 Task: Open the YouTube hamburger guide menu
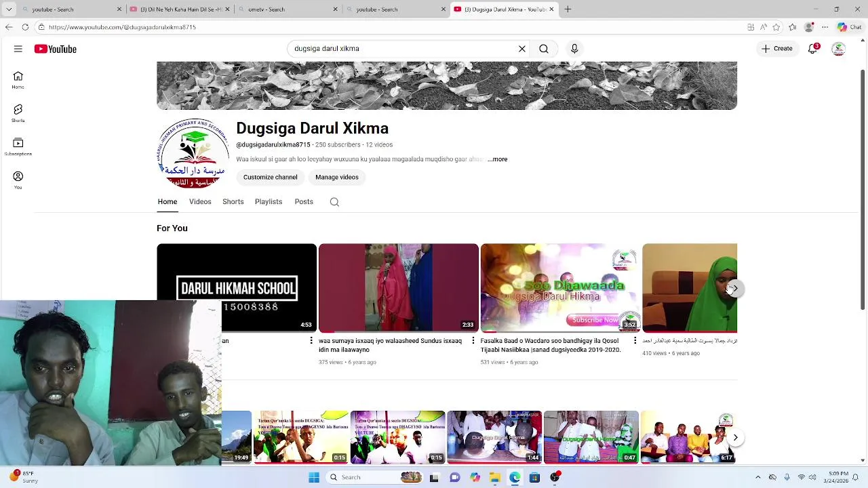(18, 49)
